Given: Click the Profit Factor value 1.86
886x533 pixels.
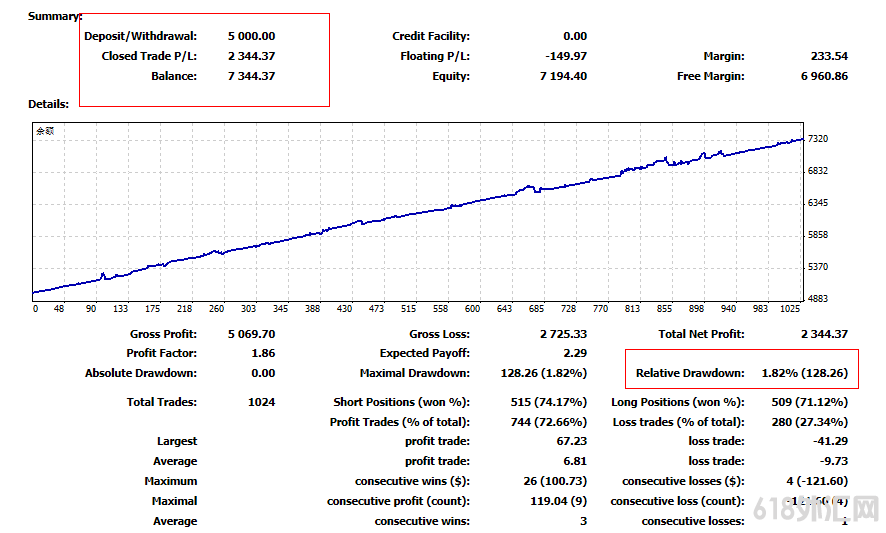Looking at the screenshot, I should [262, 353].
